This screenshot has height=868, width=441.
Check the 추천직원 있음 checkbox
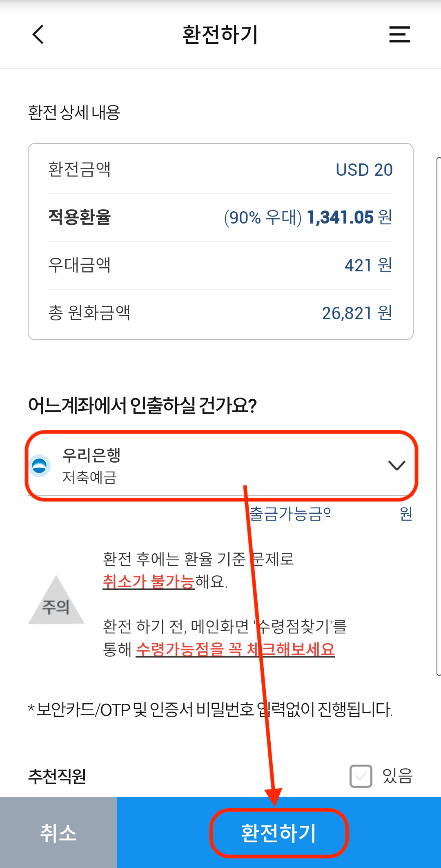coord(361,776)
